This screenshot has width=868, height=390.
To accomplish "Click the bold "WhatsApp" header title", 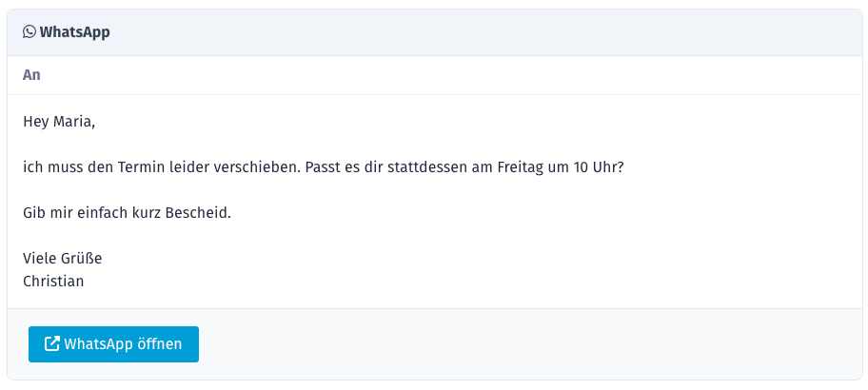I will coord(75,32).
